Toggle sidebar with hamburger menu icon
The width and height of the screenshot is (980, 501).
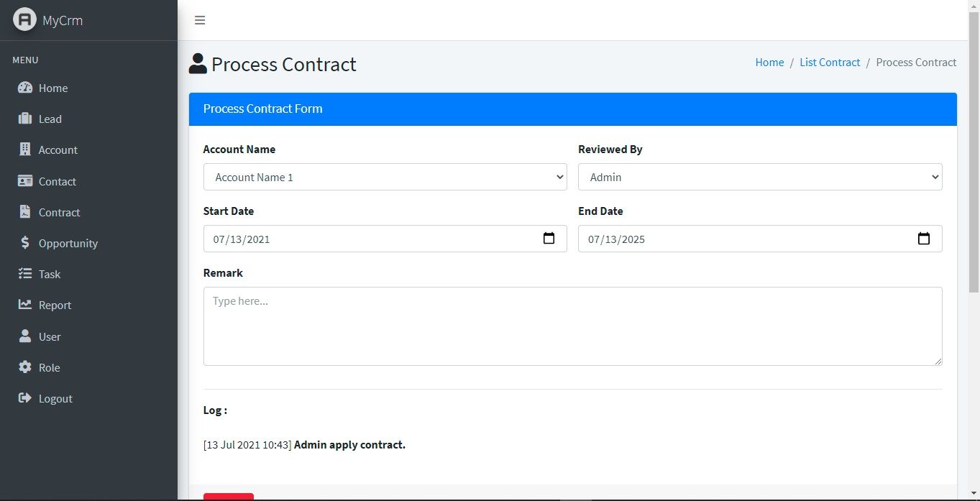[x=200, y=20]
